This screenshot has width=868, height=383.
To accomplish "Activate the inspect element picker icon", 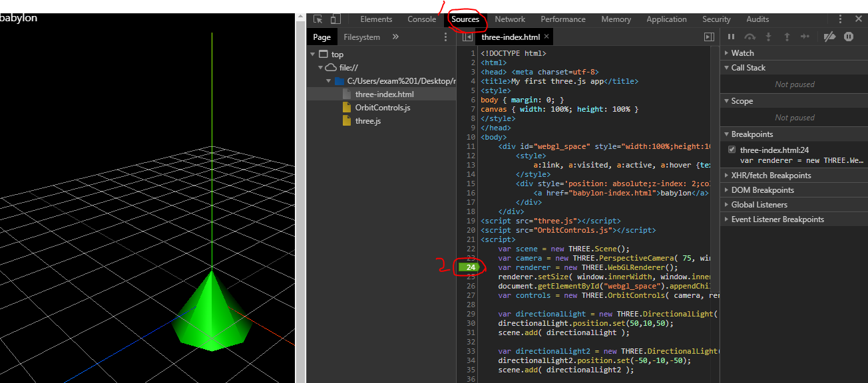I will [x=318, y=19].
